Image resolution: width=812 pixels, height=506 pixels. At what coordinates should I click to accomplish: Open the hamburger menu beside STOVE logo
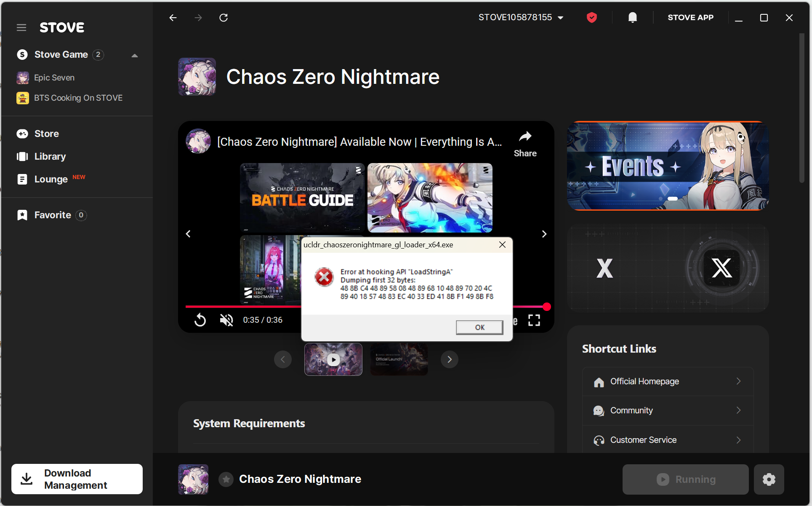21,28
